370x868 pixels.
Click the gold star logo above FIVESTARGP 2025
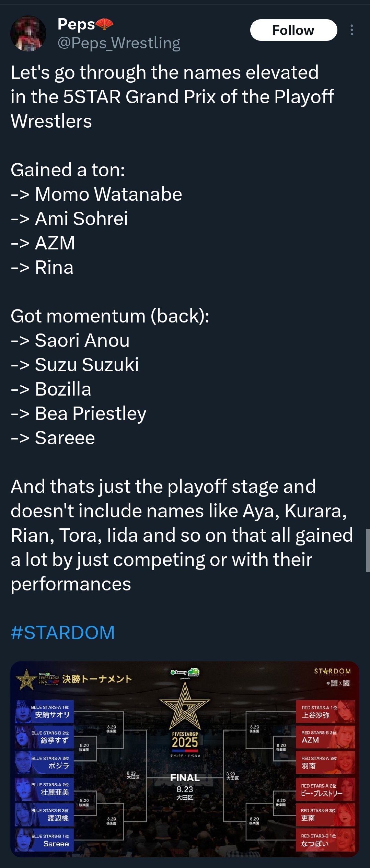[185, 705]
